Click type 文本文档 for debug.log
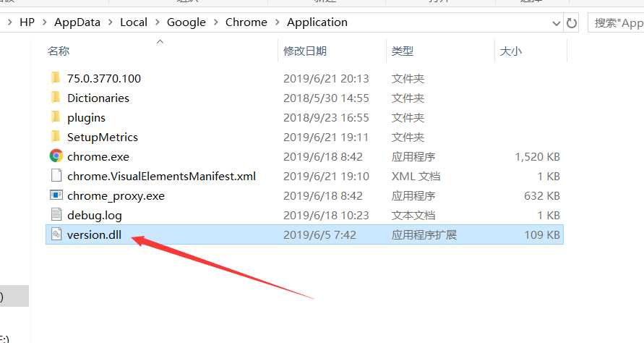644x343 pixels. pos(413,215)
